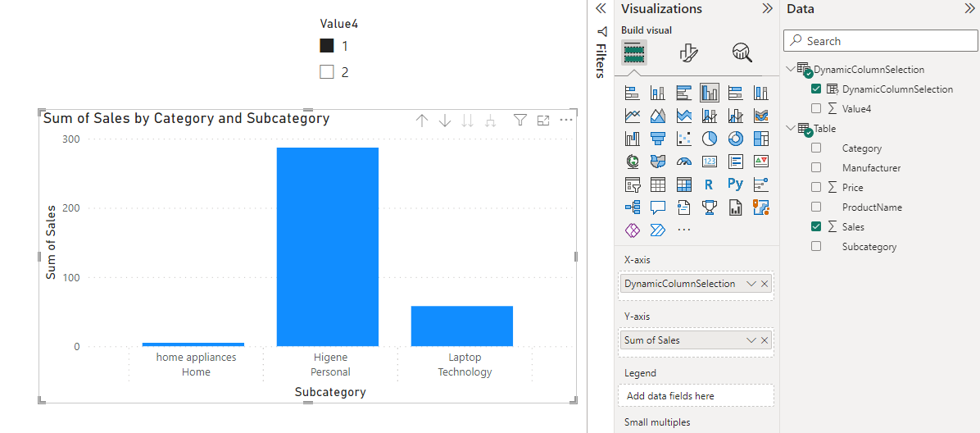Check the Manufacturer field checkbox
The width and height of the screenshot is (980, 433).
815,167
